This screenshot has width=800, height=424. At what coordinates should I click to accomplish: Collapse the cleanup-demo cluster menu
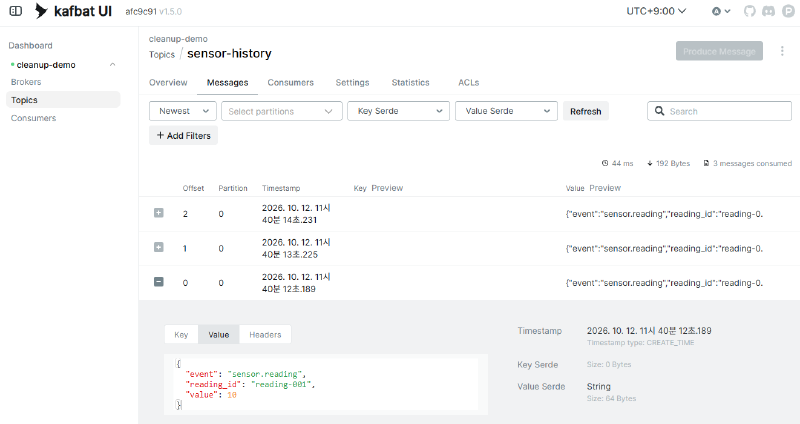(x=113, y=65)
